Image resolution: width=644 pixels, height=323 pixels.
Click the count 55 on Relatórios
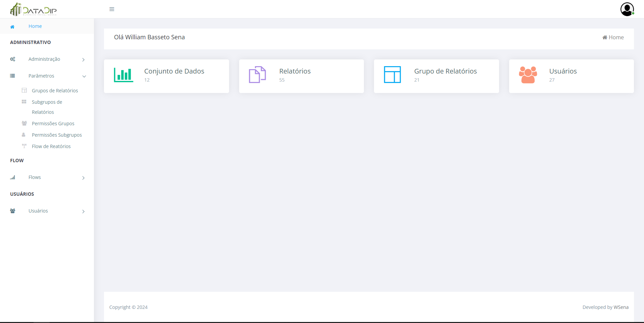coord(282,80)
